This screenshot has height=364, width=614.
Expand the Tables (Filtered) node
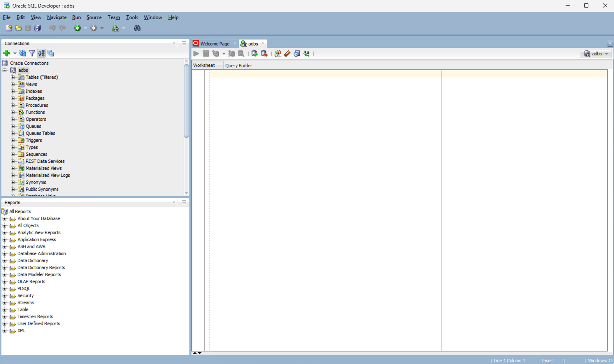(13, 77)
